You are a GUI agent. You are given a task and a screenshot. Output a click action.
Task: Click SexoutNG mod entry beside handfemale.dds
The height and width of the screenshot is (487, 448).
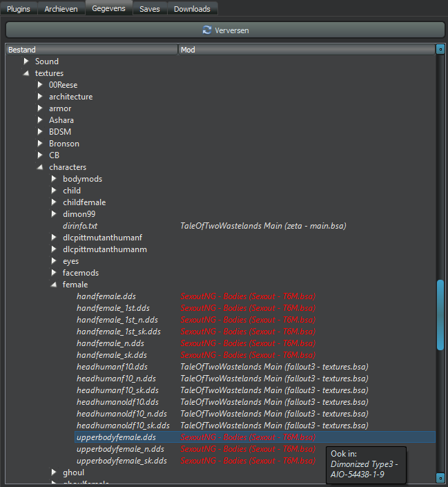pyautogui.click(x=248, y=296)
